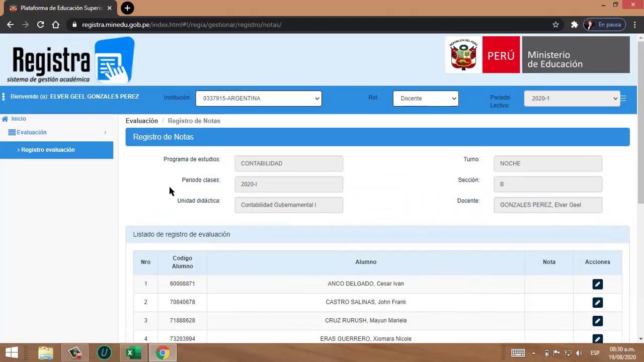The image size is (644, 362).
Task: Click student code 60008871
Action: tap(182, 284)
